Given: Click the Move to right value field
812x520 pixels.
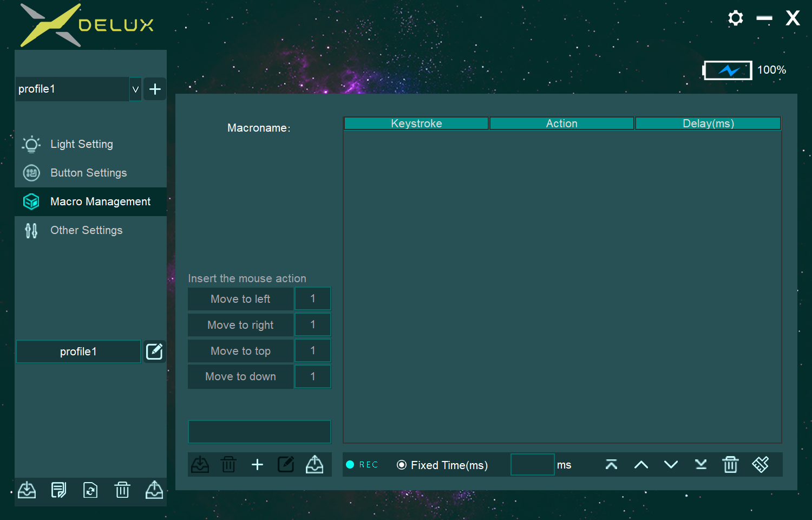Looking at the screenshot, I should (x=312, y=325).
